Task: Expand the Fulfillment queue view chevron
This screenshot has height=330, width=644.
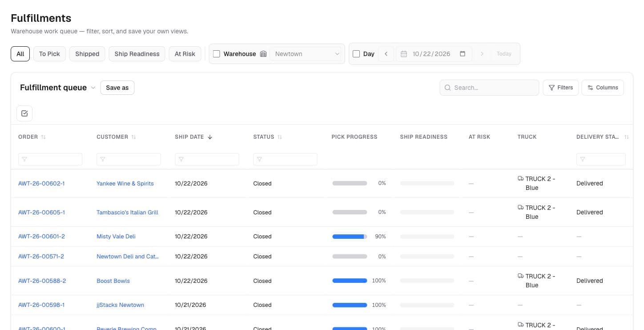Action: coord(93,88)
